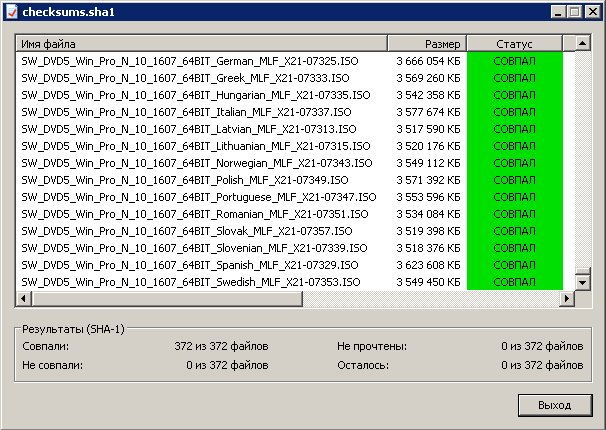Click the 372 из 372 файлов value
The height and width of the screenshot is (430, 606).
221,346
